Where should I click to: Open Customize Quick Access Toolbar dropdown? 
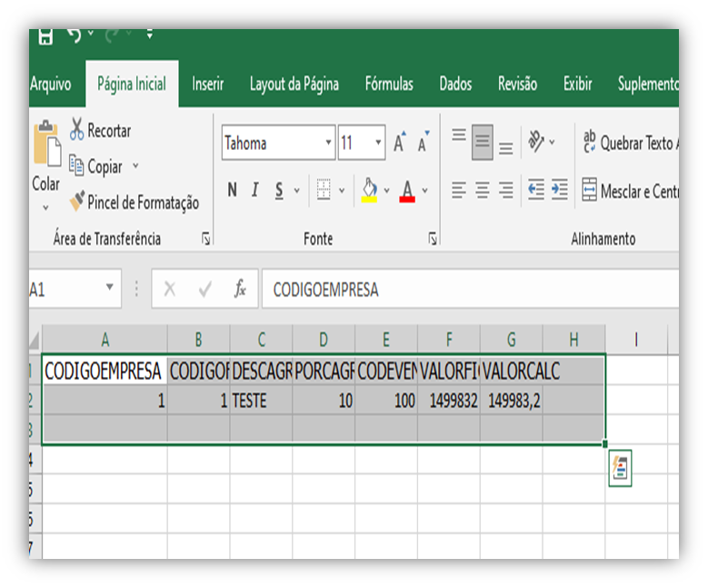(x=149, y=35)
